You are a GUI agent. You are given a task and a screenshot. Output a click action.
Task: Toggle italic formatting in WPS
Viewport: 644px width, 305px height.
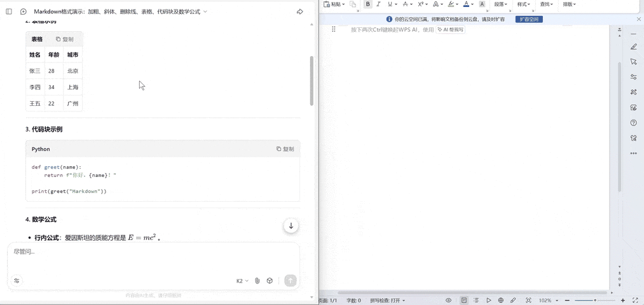pyautogui.click(x=378, y=4)
